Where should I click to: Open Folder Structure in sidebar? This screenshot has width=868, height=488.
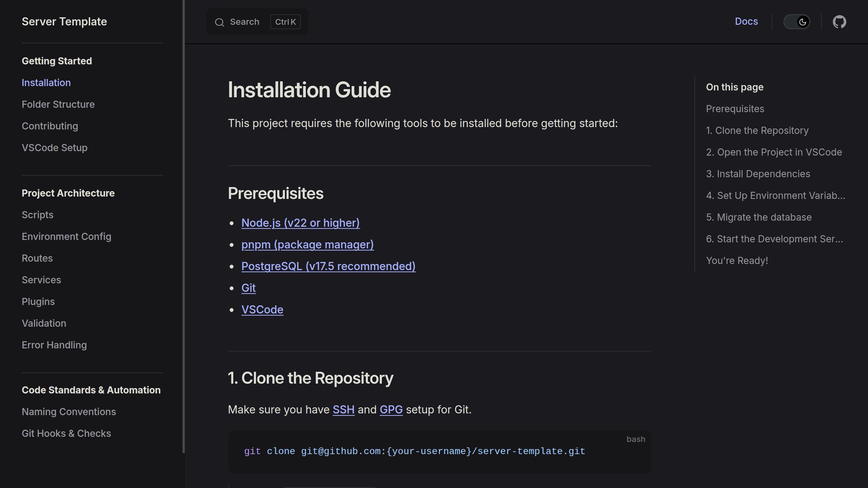click(58, 104)
